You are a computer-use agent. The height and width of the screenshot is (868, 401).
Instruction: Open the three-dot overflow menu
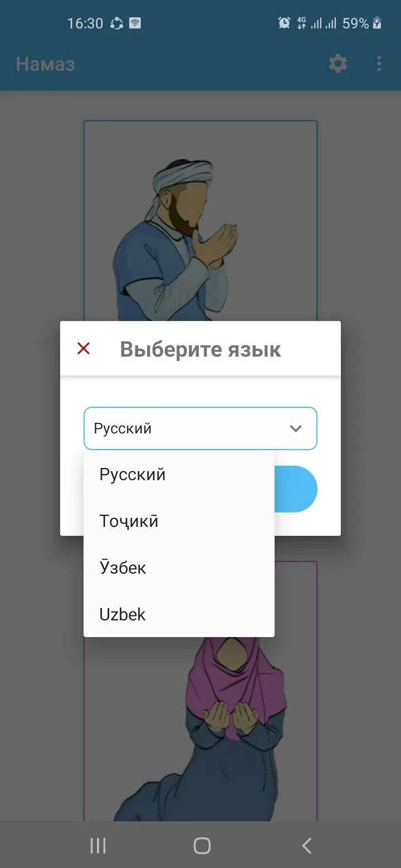(379, 63)
